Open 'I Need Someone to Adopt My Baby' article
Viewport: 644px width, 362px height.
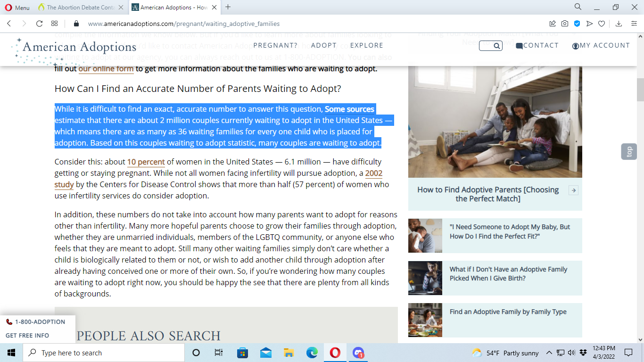[510, 231]
